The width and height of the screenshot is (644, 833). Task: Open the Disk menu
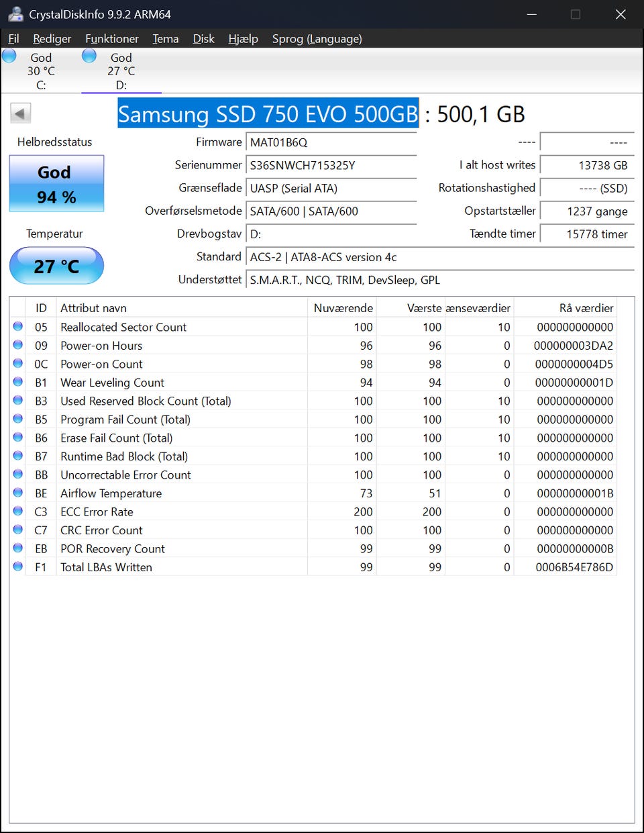204,39
